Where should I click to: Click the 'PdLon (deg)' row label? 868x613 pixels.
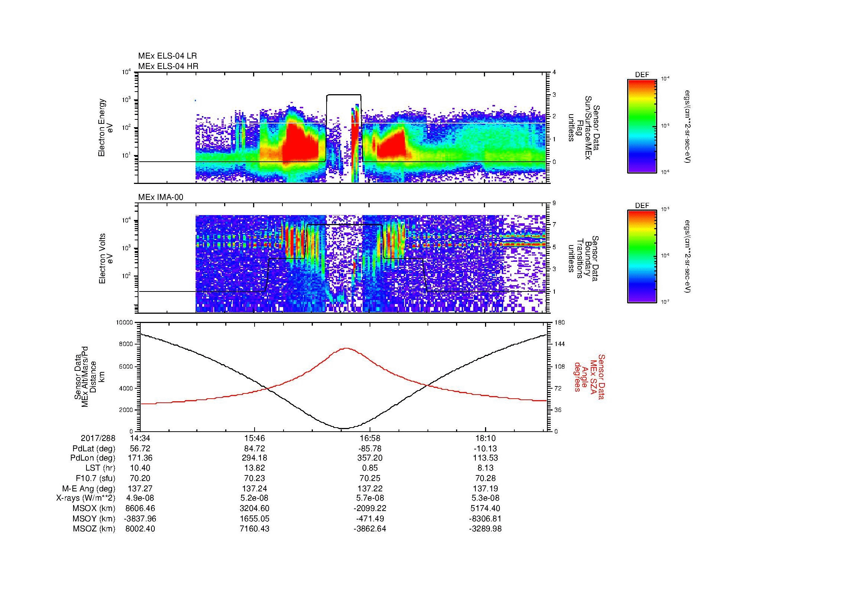[x=93, y=458]
